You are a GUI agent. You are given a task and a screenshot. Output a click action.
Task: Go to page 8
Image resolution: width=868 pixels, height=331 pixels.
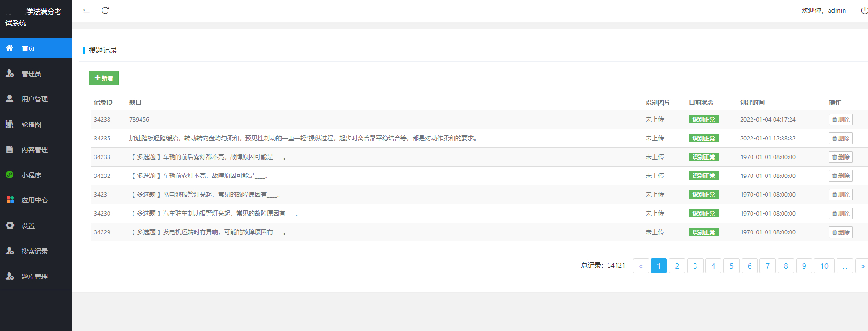point(786,266)
